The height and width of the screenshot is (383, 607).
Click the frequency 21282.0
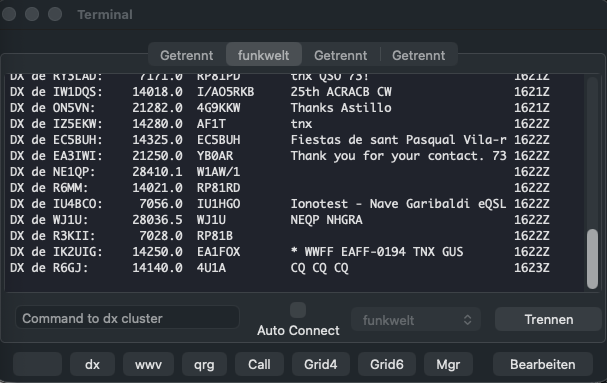[157, 108]
